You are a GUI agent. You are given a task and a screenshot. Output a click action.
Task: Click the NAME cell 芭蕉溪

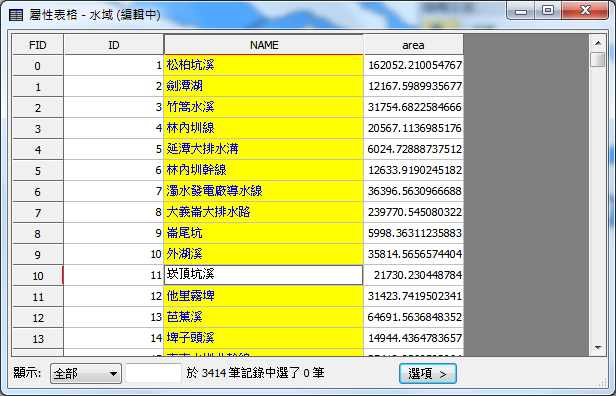click(264, 317)
